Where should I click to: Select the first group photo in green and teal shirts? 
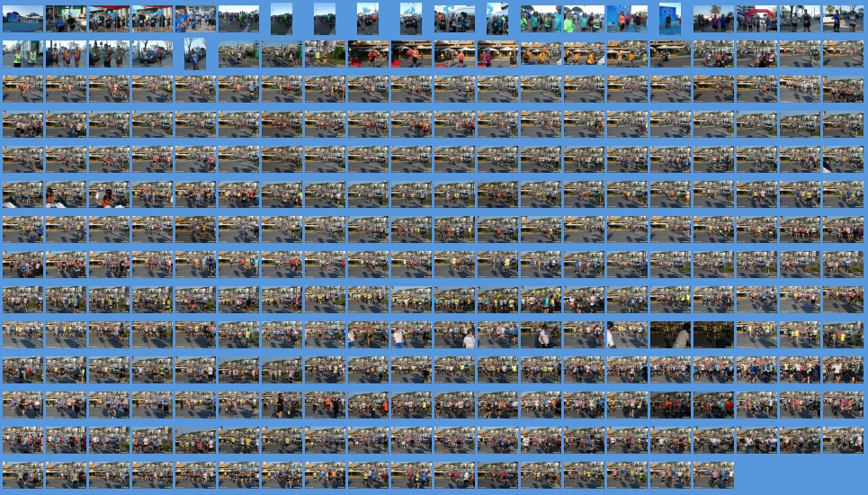(541, 19)
